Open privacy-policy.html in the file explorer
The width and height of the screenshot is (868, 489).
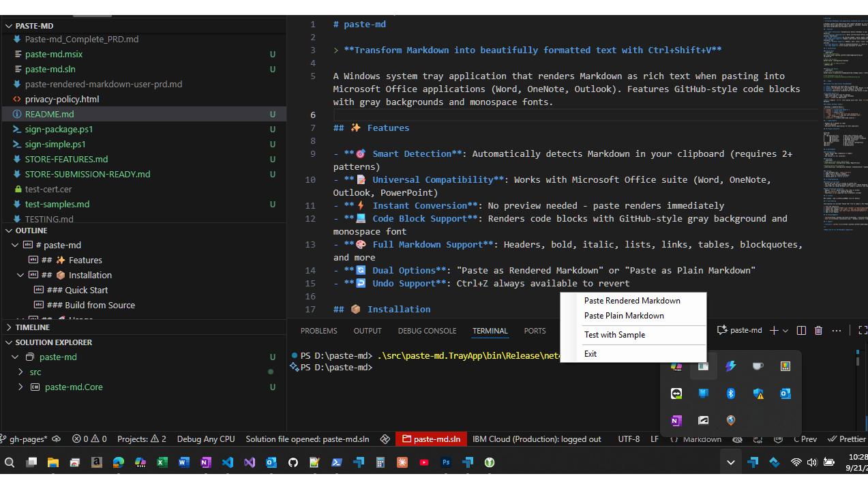click(62, 99)
